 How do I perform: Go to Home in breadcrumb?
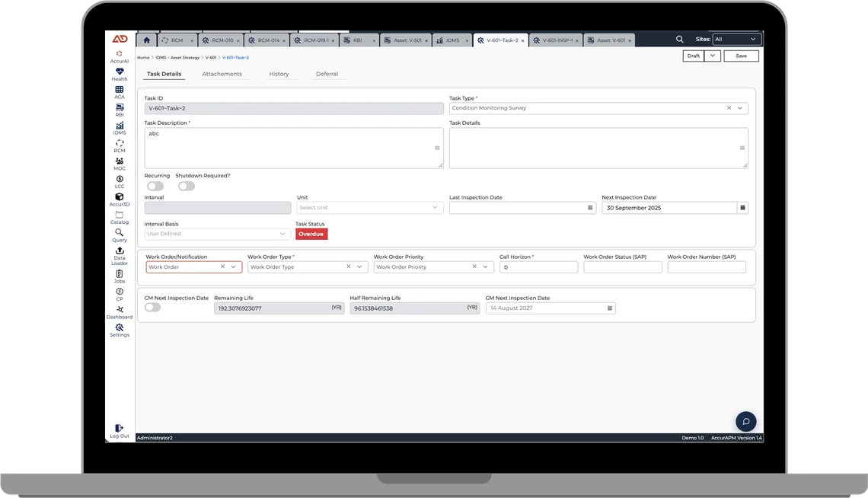pos(143,58)
